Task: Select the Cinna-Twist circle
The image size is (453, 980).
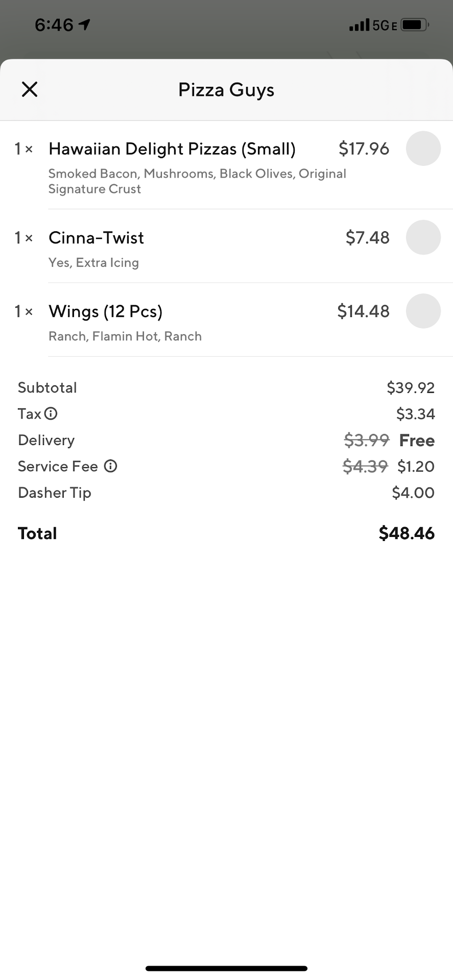Action: tap(423, 237)
